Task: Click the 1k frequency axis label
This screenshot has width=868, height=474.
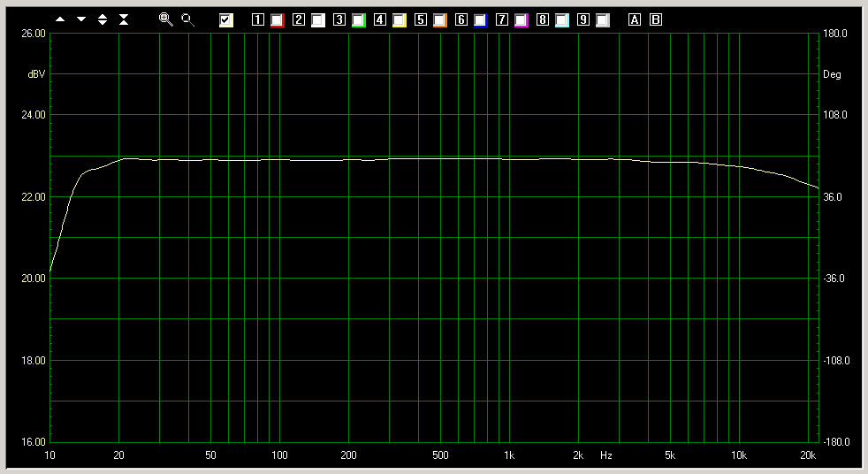Action: click(509, 455)
